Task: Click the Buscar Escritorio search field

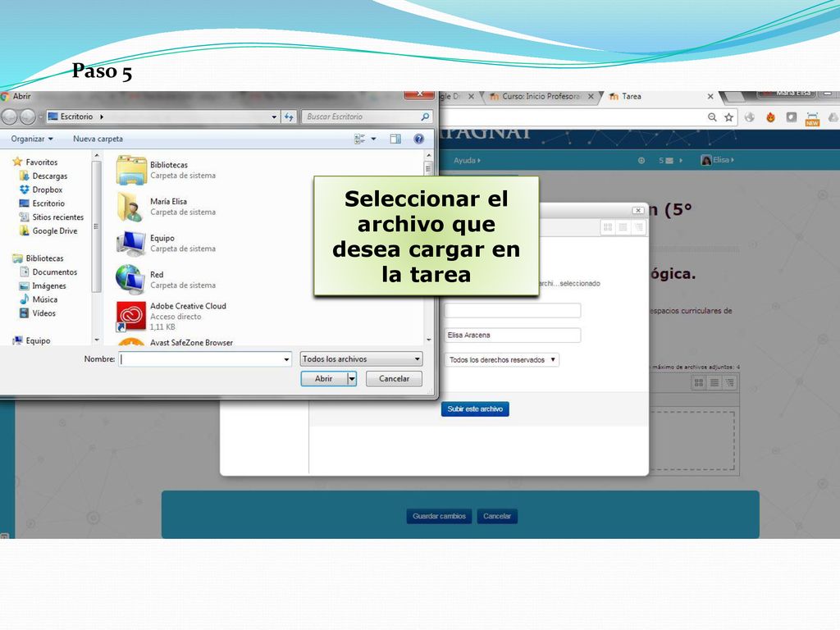Action: pos(366,116)
